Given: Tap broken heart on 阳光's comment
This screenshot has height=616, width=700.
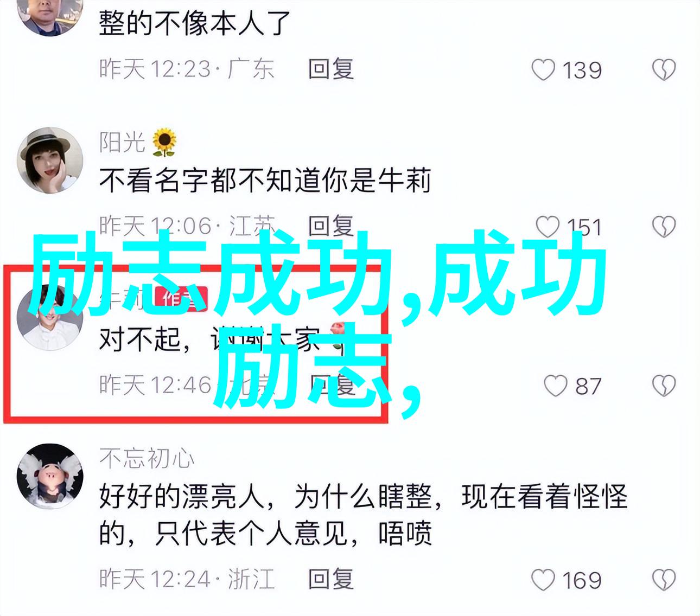Looking at the screenshot, I should coord(663,227).
